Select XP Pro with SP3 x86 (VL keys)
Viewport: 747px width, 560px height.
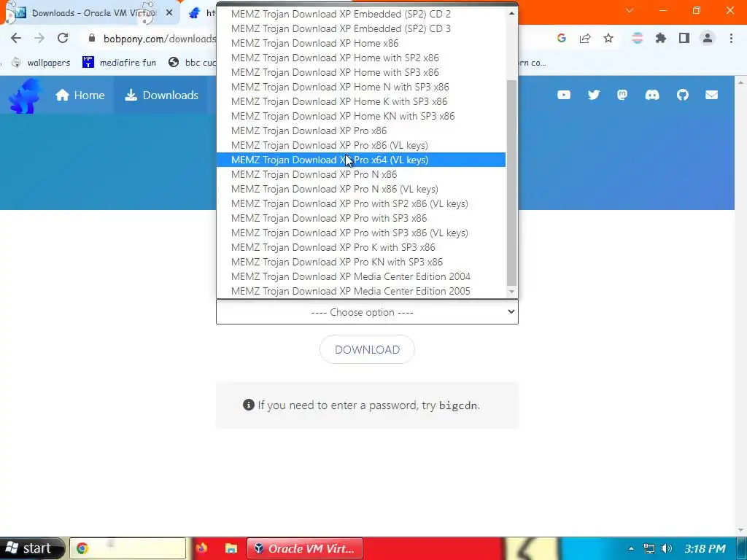pos(361,233)
